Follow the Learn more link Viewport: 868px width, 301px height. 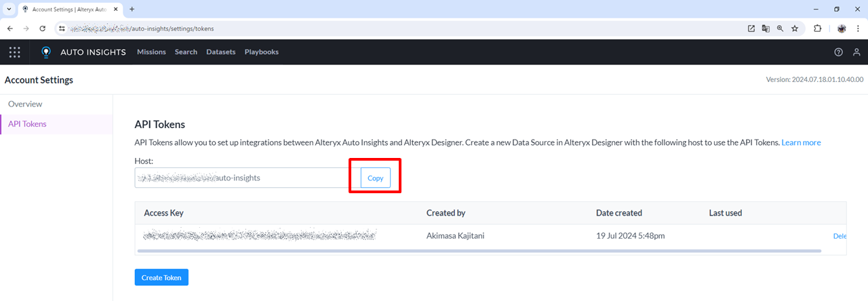pos(801,142)
